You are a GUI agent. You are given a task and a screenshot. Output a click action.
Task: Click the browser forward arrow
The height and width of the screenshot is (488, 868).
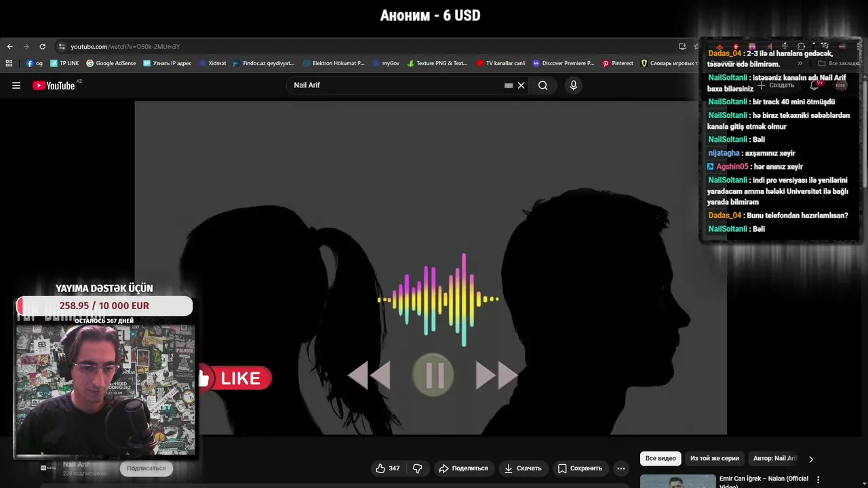pyautogui.click(x=26, y=47)
